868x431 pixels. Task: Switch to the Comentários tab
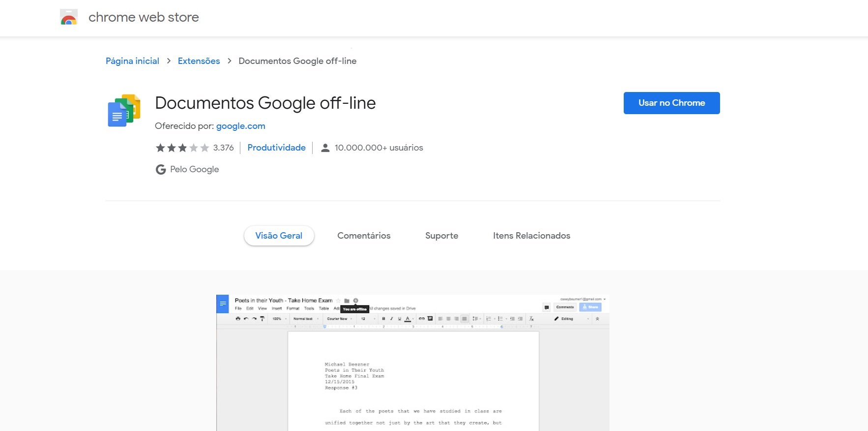click(364, 236)
